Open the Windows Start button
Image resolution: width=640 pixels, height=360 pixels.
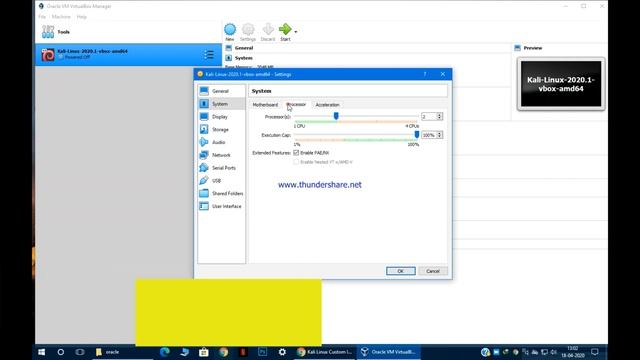point(42,352)
